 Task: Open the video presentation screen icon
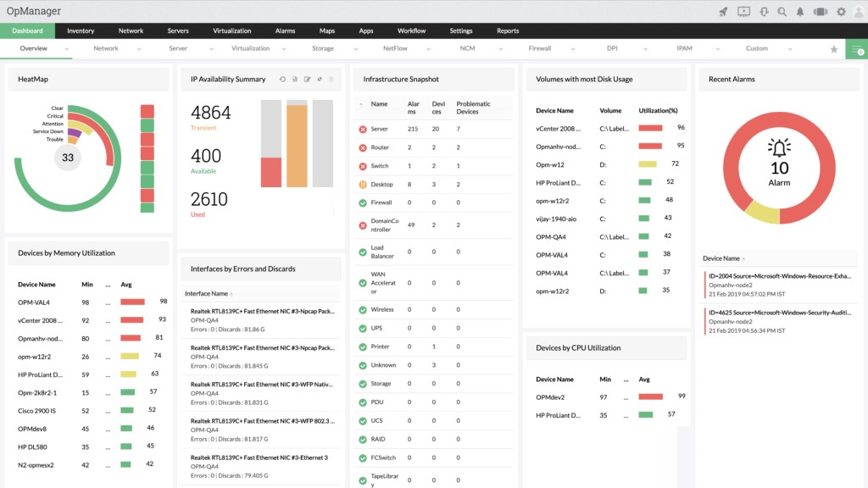(x=743, y=12)
